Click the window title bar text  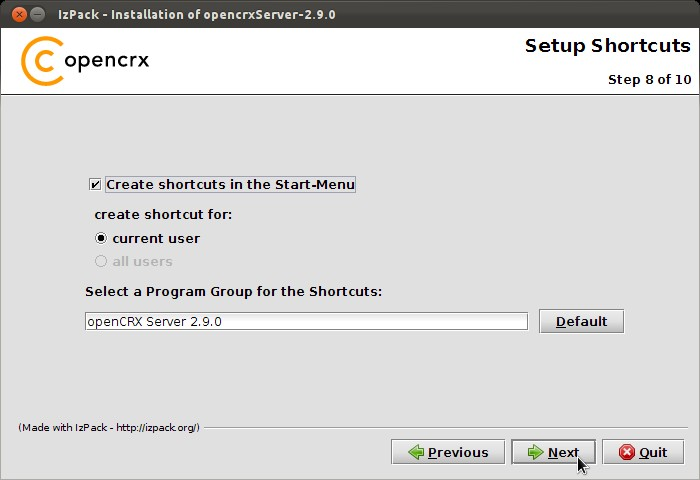pos(196,14)
